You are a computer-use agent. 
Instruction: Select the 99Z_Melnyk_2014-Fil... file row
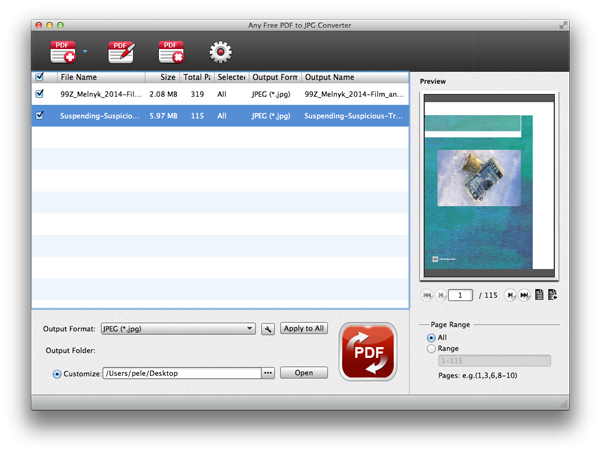pos(220,94)
